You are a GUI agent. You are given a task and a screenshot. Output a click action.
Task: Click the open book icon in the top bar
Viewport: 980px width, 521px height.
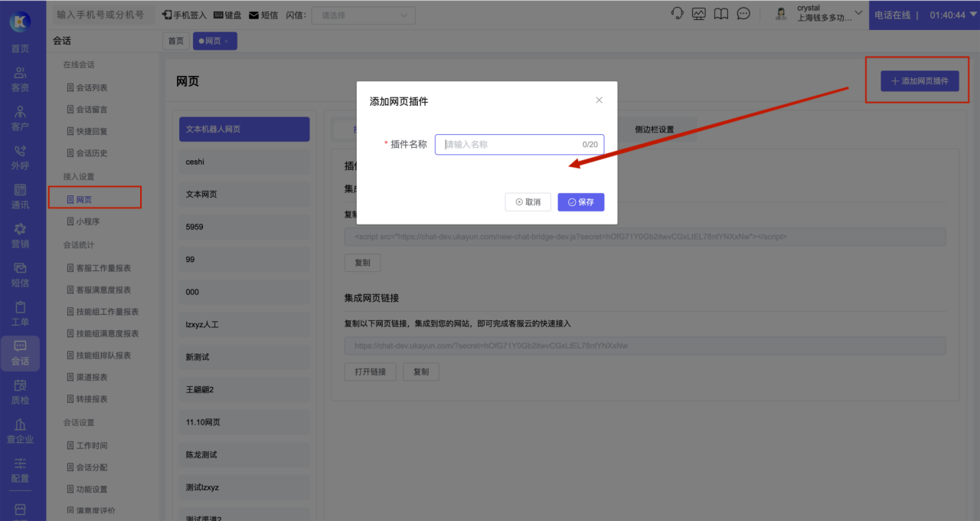[720, 14]
